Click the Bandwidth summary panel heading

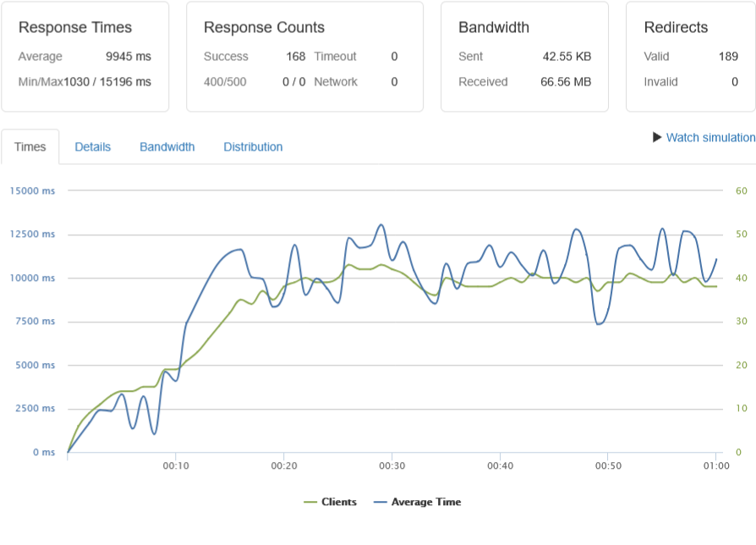(494, 27)
